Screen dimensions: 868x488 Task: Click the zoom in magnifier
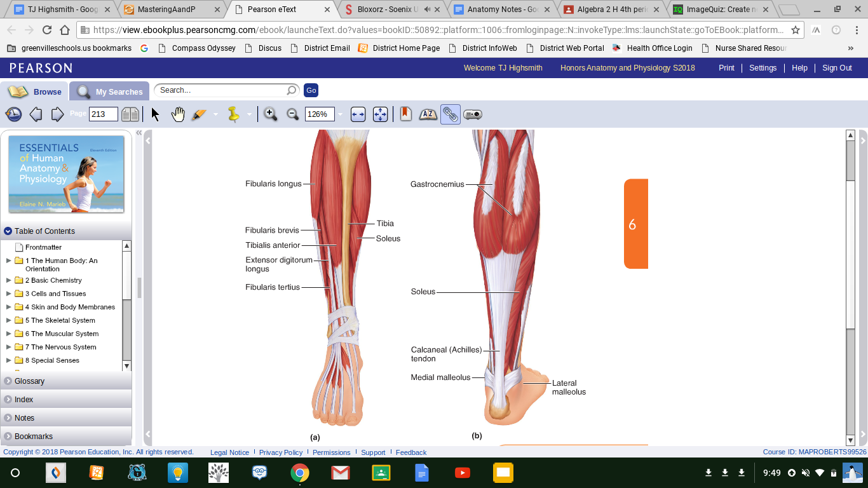270,114
